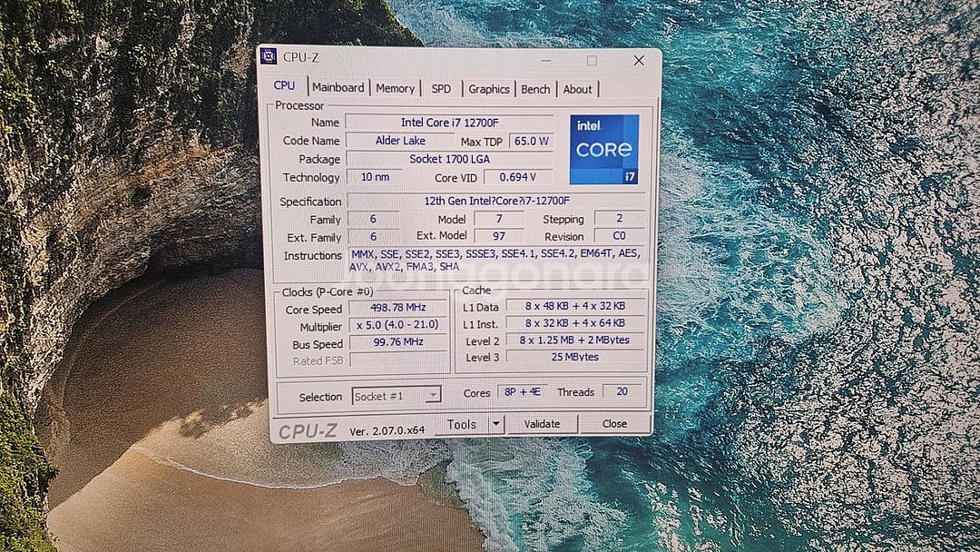
Task: Click the Instructions list MMX, SSE
Action: (496, 260)
